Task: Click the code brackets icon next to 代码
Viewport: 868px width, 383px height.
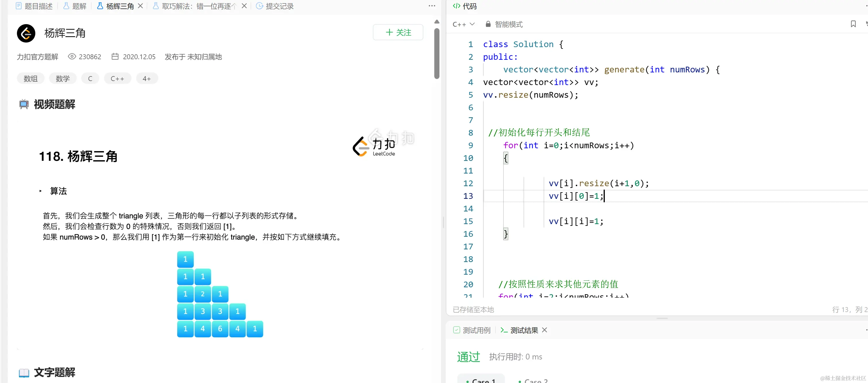Action: pyautogui.click(x=456, y=6)
